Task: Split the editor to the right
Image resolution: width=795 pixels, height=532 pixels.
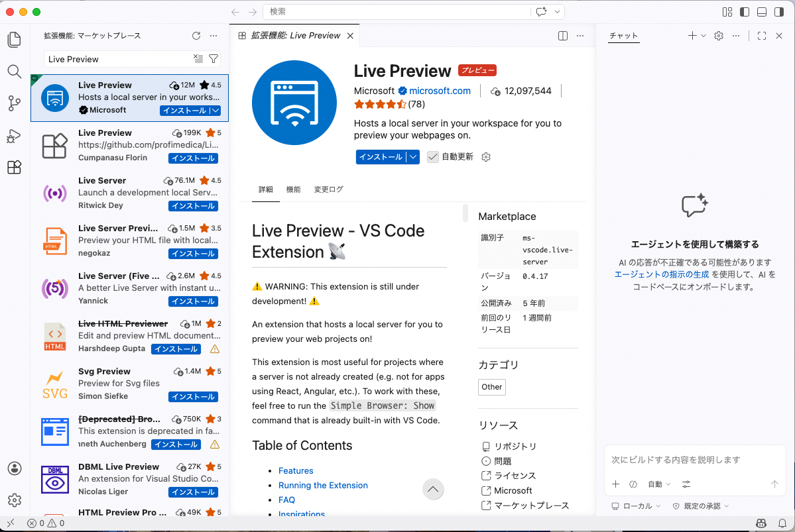Action: (x=563, y=36)
